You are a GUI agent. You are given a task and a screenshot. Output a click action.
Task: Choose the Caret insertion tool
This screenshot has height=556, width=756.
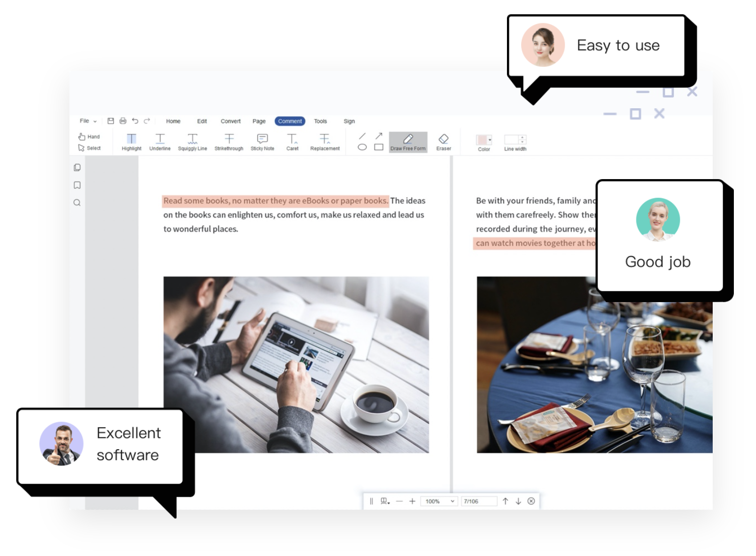[292, 142]
